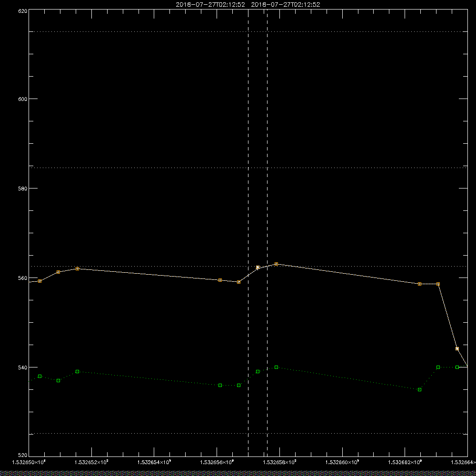
Task: Click the y-axis label 520
Action: (23, 456)
